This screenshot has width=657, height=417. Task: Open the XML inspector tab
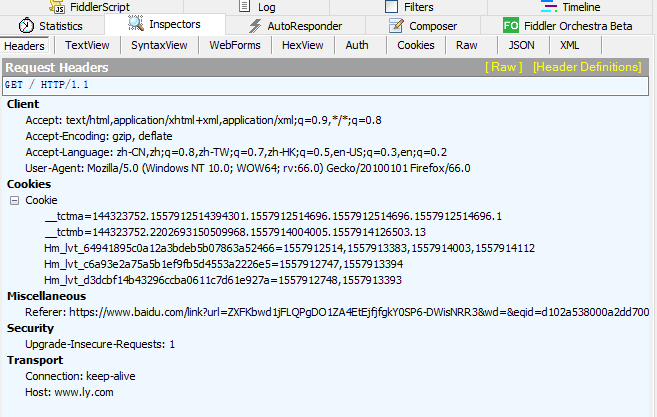(570, 45)
